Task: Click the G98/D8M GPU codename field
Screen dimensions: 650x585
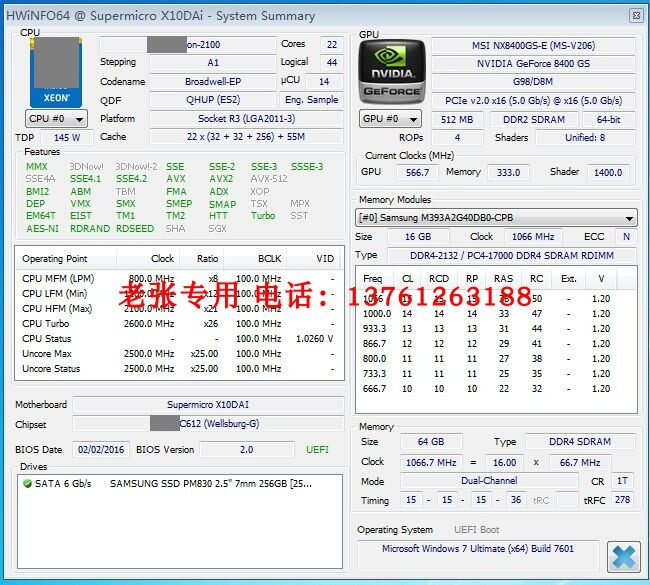Action: tap(533, 82)
